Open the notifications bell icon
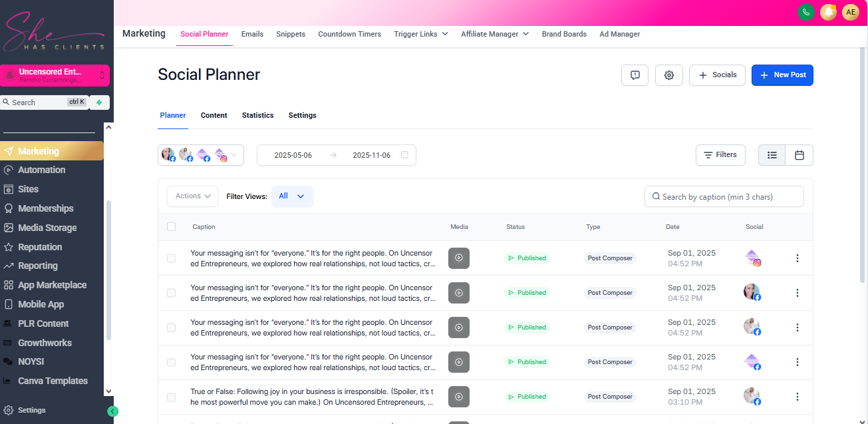 point(828,12)
